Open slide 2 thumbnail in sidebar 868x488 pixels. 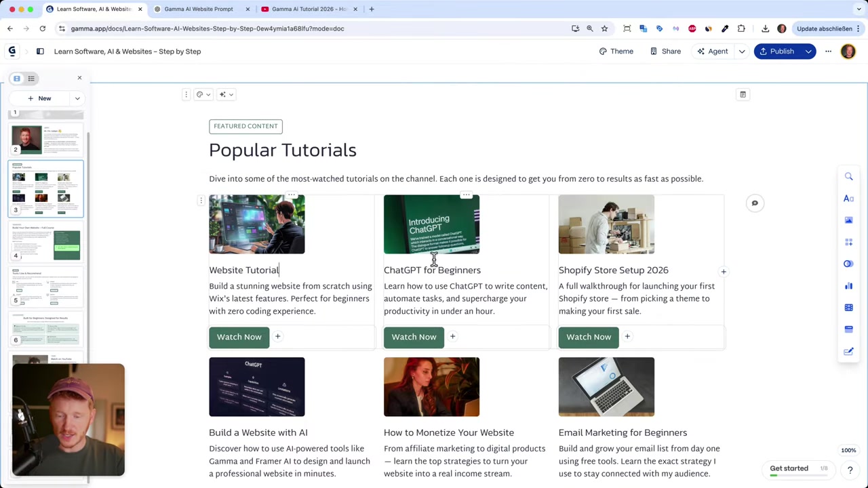(x=46, y=140)
